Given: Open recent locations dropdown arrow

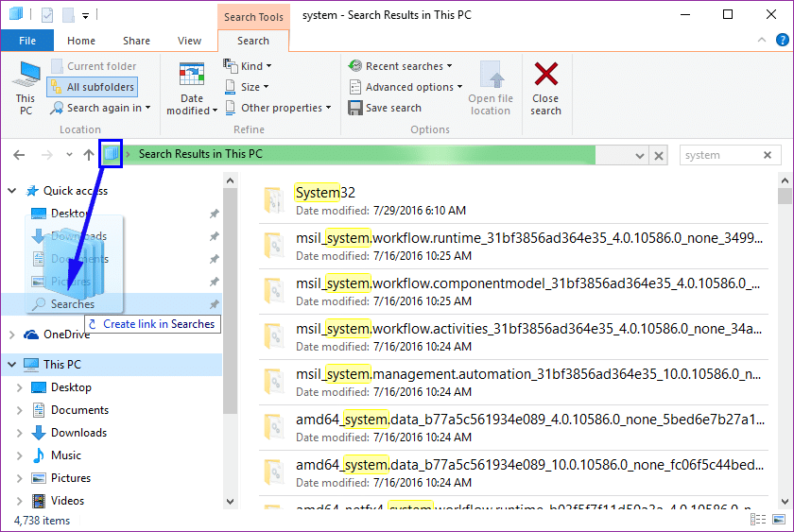Looking at the screenshot, I should 69,155.
